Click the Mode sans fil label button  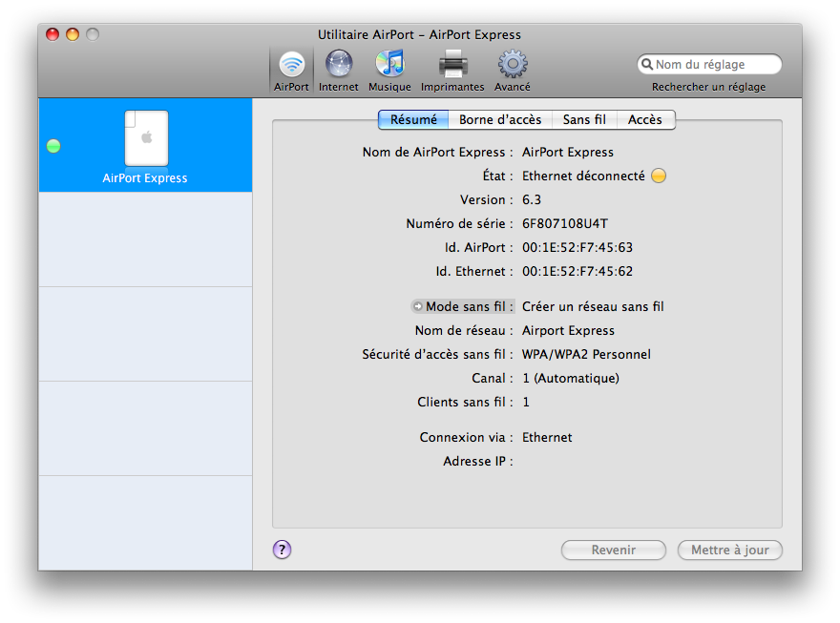(463, 306)
